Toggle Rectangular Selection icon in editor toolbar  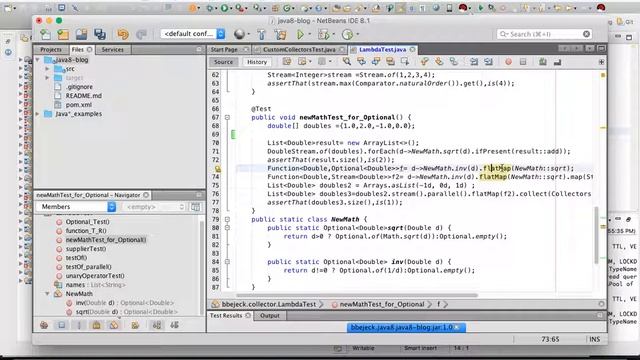point(404,62)
